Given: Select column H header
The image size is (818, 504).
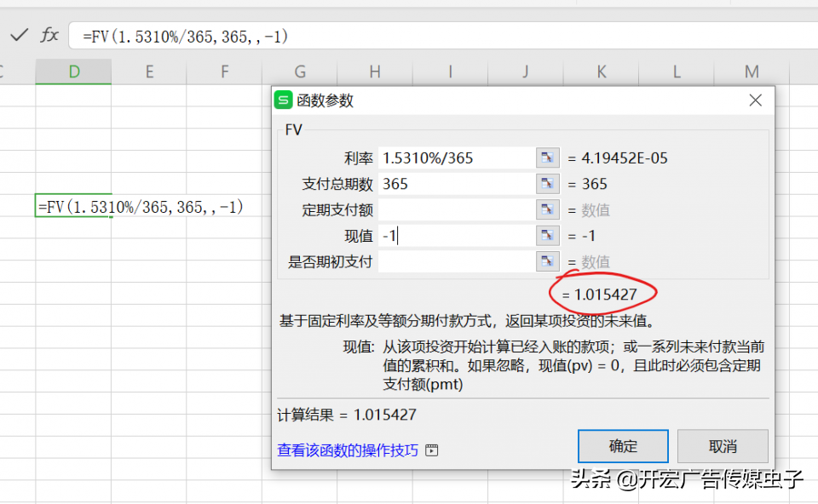Looking at the screenshot, I should 375,72.
